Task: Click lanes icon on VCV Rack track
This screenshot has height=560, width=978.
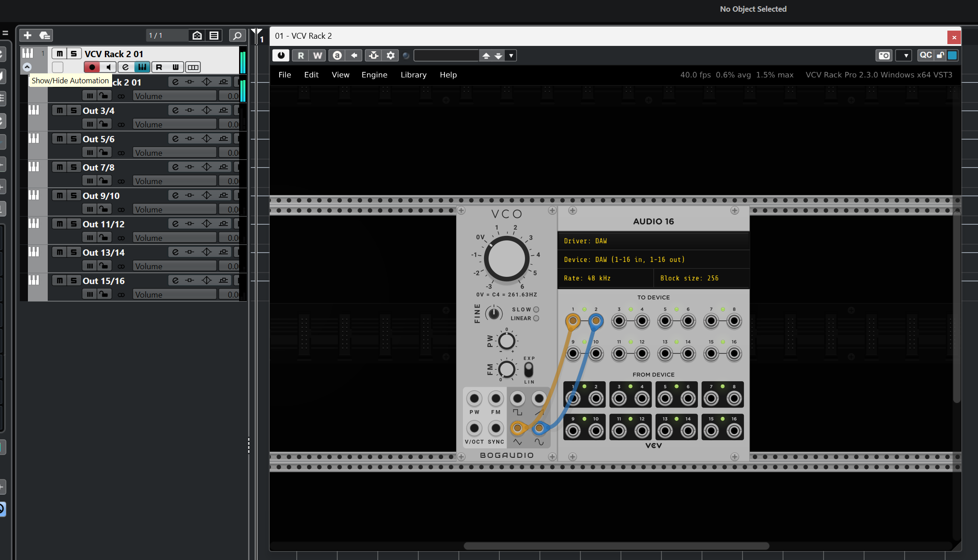Action: tap(193, 67)
